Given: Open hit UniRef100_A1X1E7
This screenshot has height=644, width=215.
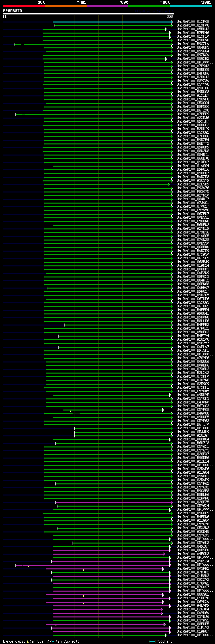Looking at the screenshot, I should point(193,95).
